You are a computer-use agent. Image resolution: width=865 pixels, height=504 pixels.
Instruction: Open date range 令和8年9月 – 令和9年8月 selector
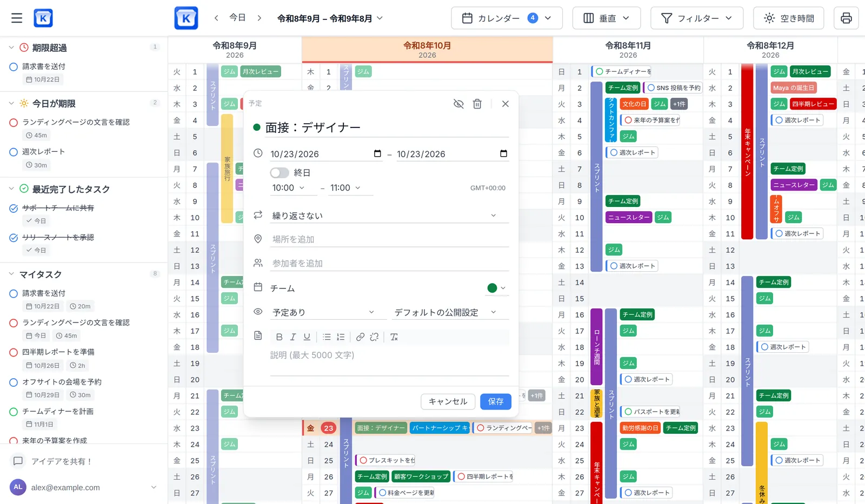(x=330, y=18)
